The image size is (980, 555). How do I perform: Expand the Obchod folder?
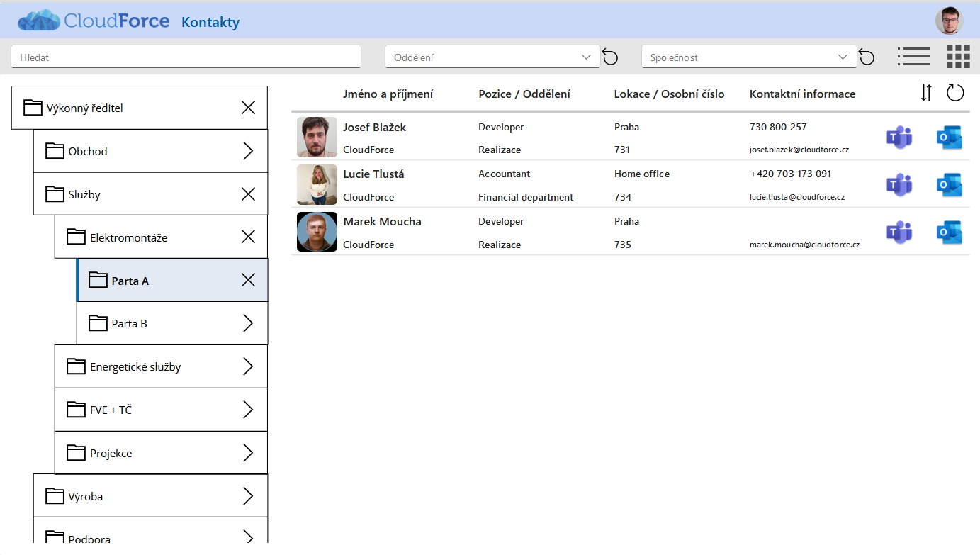pyautogui.click(x=248, y=151)
